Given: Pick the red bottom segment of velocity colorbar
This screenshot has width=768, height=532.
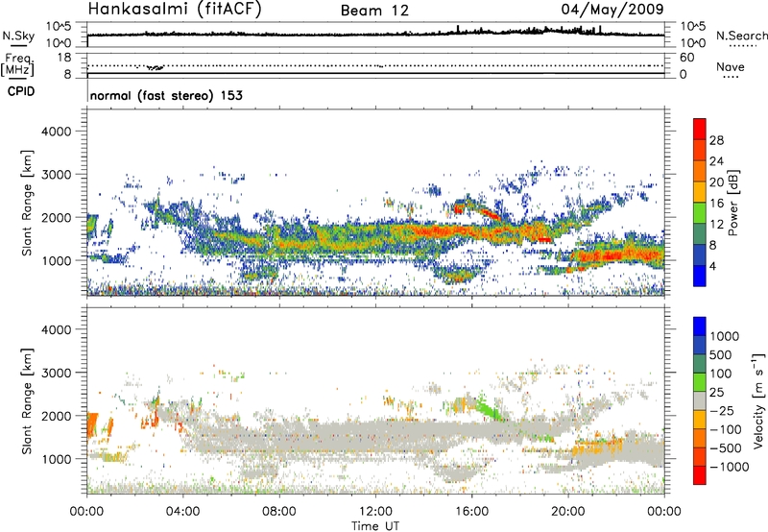Looking at the screenshot, I should (x=700, y=475).
